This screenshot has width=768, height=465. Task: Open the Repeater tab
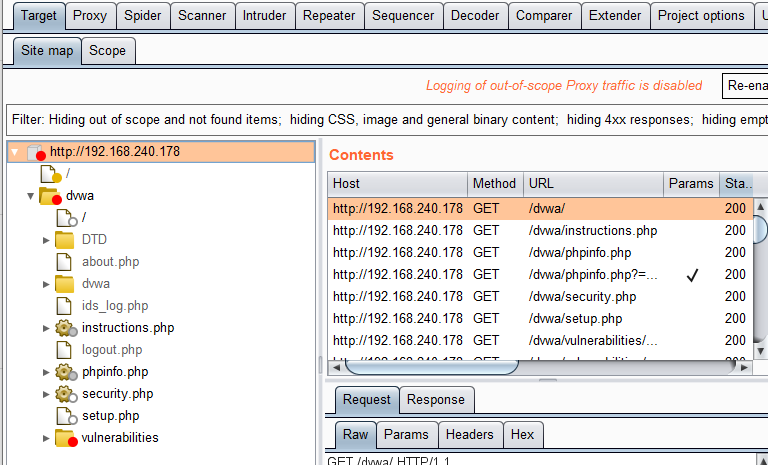click(x=329, y=16)
